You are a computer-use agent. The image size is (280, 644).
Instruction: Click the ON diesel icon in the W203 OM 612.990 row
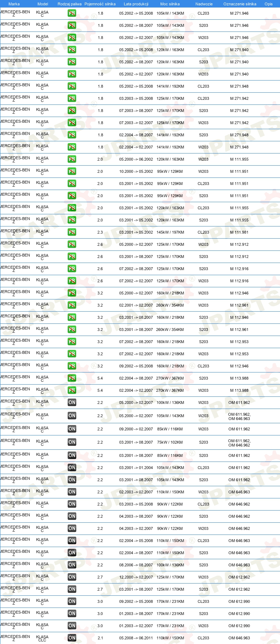click(x=72, y=626)
